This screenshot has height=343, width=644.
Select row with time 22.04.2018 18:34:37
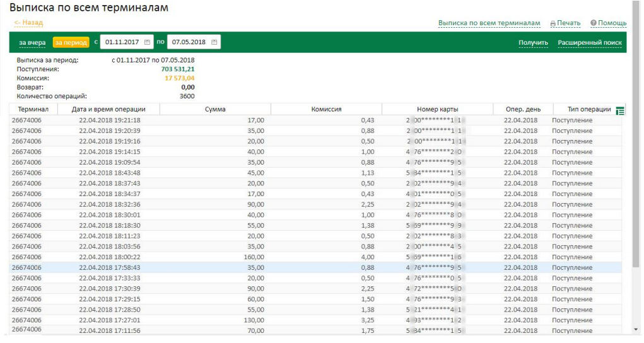(x=315, y=194)
